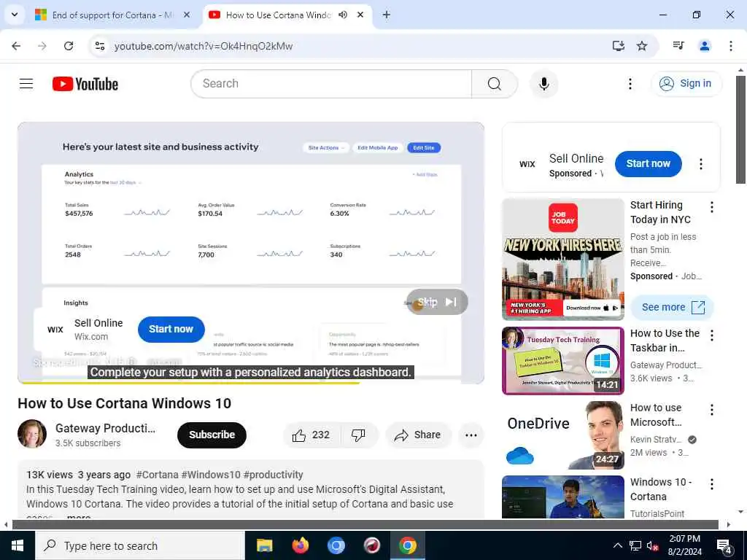The image size is (747, 560).
Task: Expand the tab search dropdown arrow
Action: coord(15,15)
